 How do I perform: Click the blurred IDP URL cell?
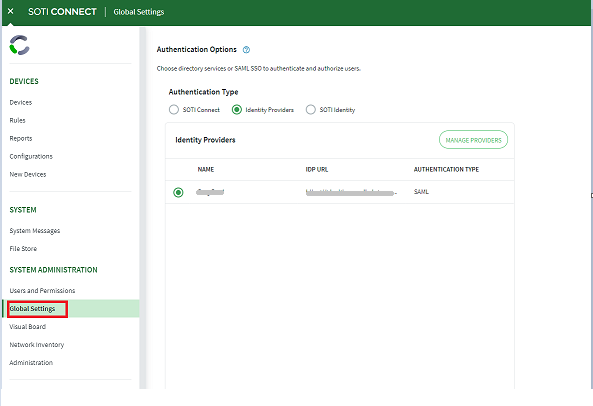pos(351,193)
